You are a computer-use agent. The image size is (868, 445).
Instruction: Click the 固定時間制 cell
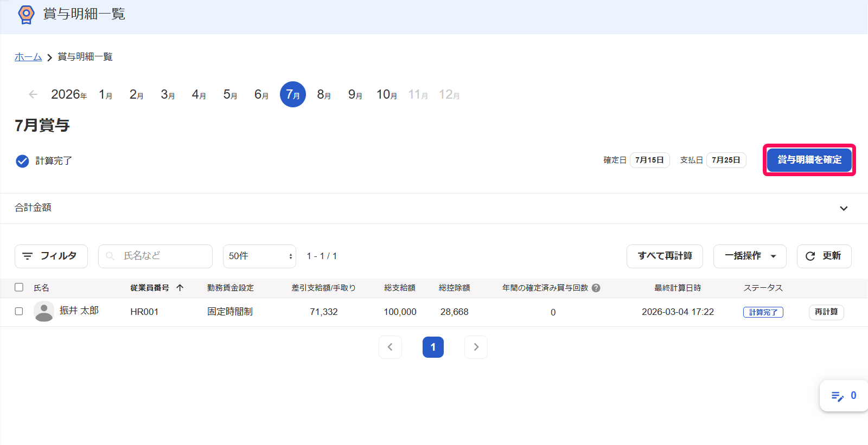[230, 312]
